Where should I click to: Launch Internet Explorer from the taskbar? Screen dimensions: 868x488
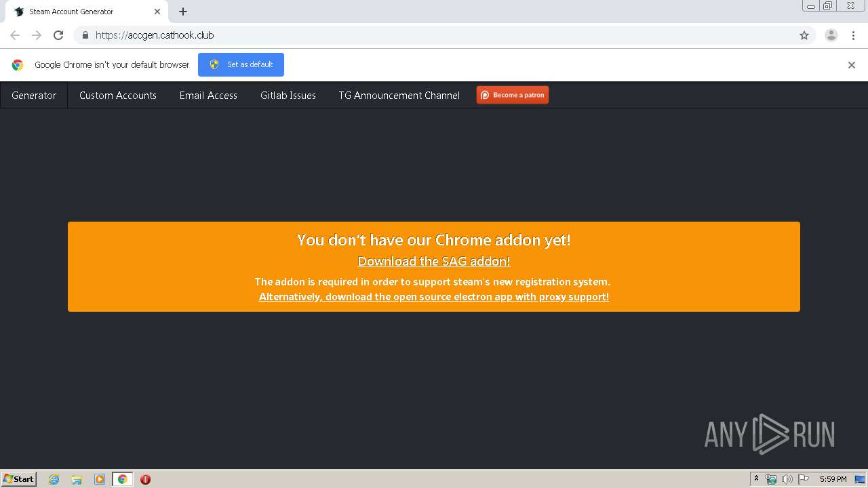[x=54, y=479]
